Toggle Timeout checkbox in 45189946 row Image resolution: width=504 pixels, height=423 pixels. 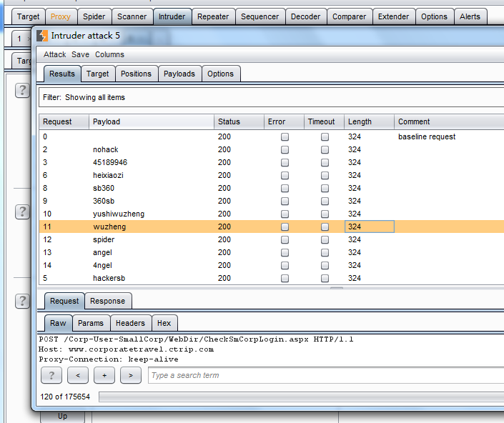[x=325, y=162]
